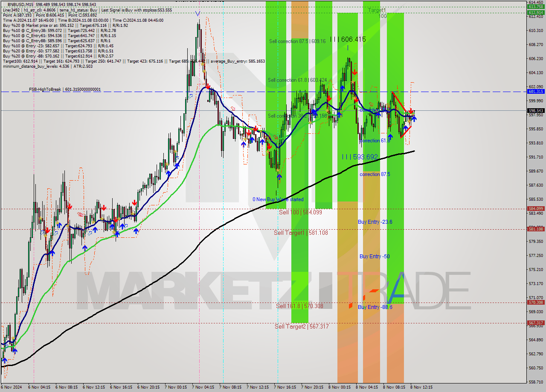
Task: Click the '| | | 606.415' high price label
Action: tap(348, 39)
